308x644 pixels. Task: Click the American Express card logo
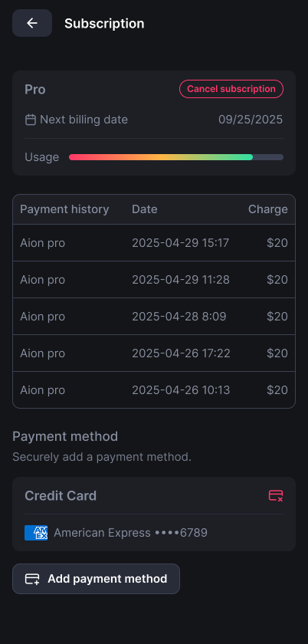36,533
